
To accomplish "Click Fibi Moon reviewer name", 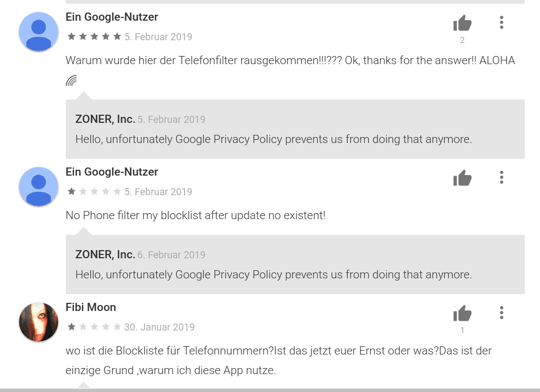I will pyautogui.click(x=91, y=307).
